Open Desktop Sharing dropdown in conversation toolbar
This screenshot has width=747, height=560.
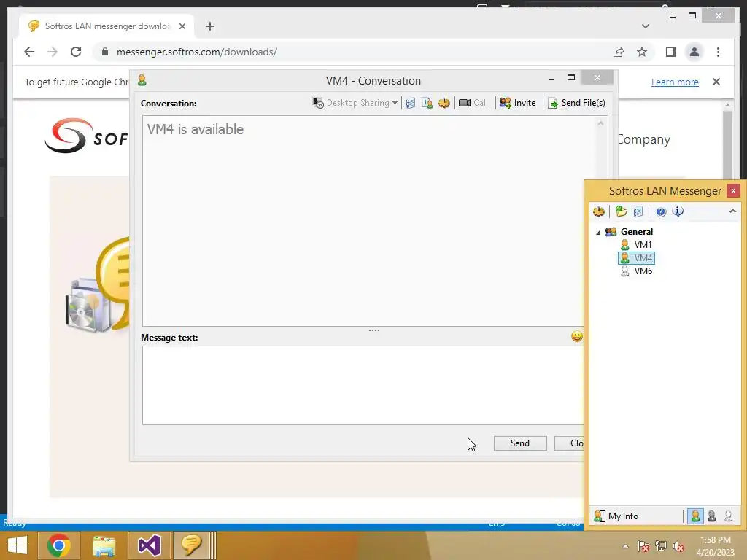(x=355, y=103)
